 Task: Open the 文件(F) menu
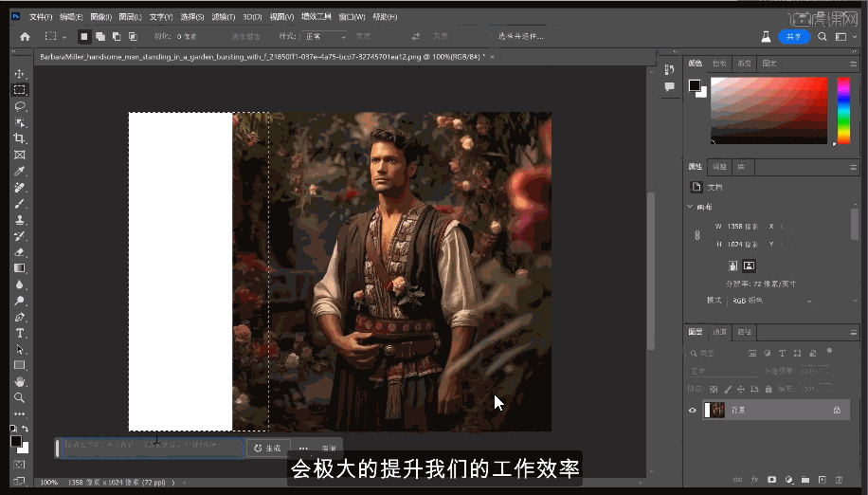coord(41,17)
